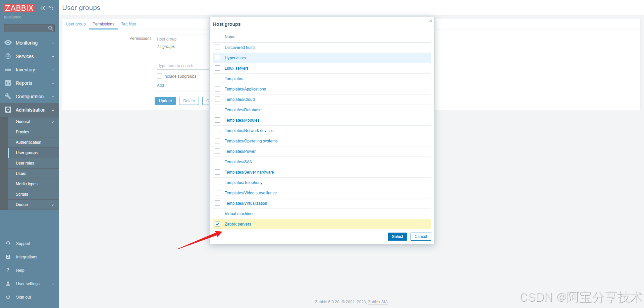644x308 pixels.
Task: Uncheck the Zabbix servers checkbox
Action: (217, 224)
